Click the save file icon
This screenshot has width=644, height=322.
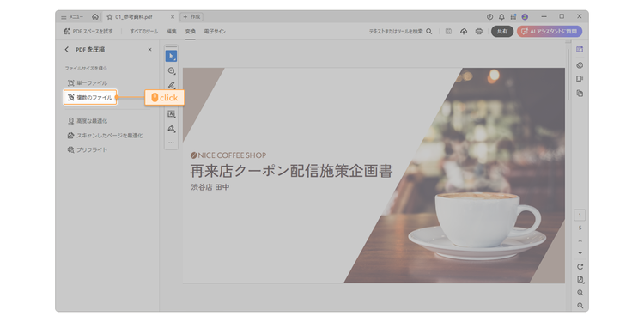tap(448, 31)
